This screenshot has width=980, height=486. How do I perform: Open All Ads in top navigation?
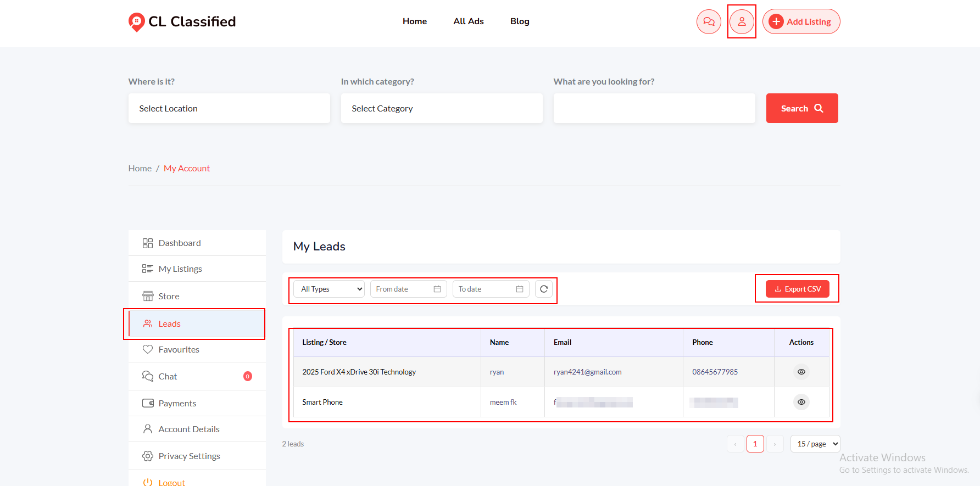469,21
